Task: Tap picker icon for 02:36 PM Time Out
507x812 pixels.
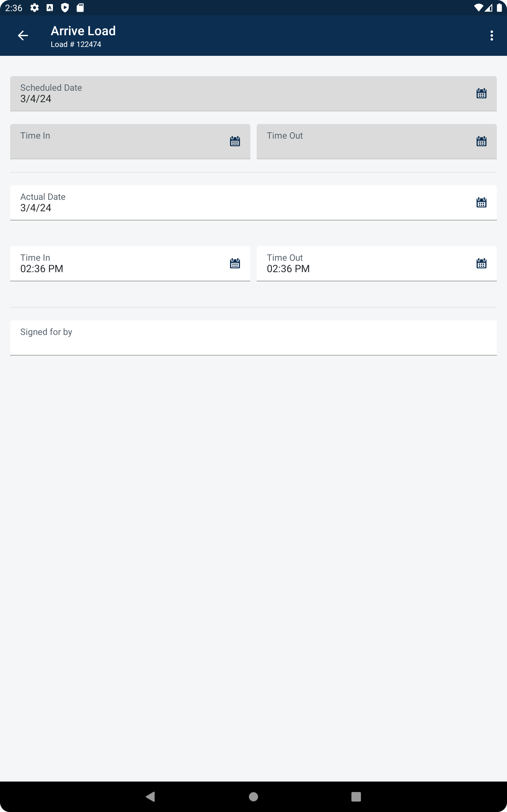Action: click(481, 263)
